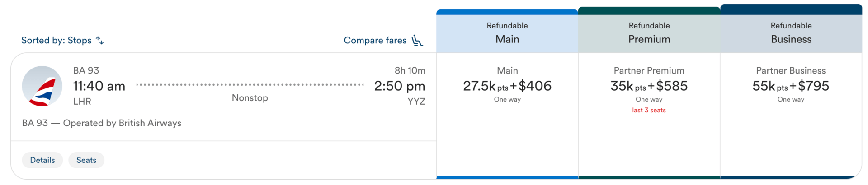The image size is (868, 185).
Task: Open the "Sorted by: Stops" sort menu
Action: (57, 41)
